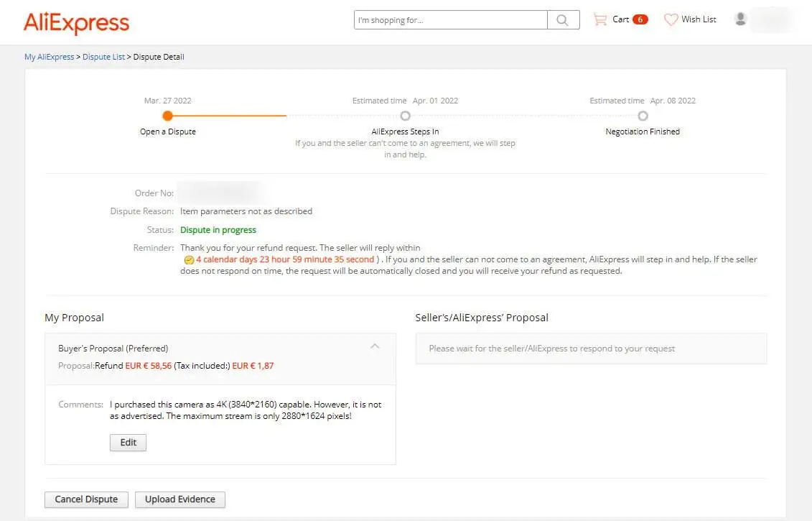
Task: Open the Wish List link
Action: [x=699, y=19]
